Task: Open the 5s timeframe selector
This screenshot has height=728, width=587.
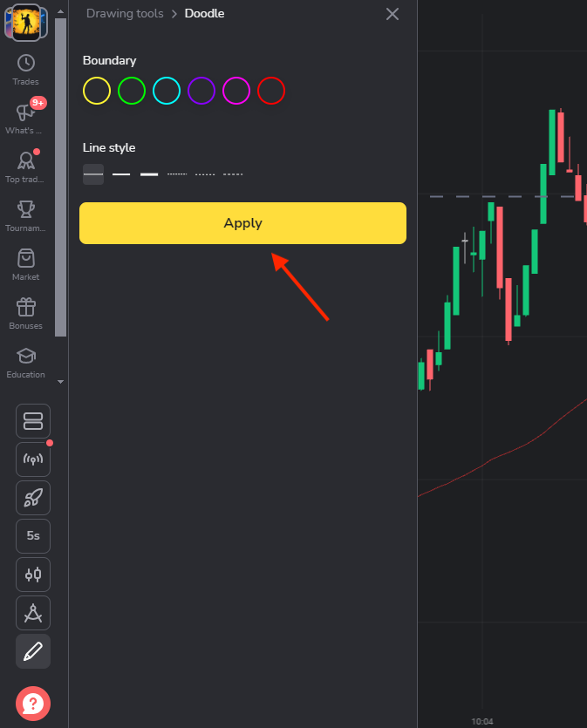Action: point(33,536)
